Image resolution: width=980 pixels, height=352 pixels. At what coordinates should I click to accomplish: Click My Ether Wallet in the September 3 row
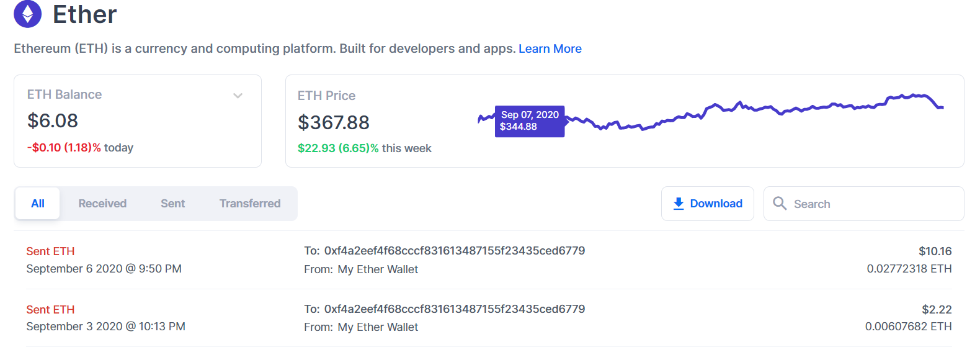click(378, 327)
